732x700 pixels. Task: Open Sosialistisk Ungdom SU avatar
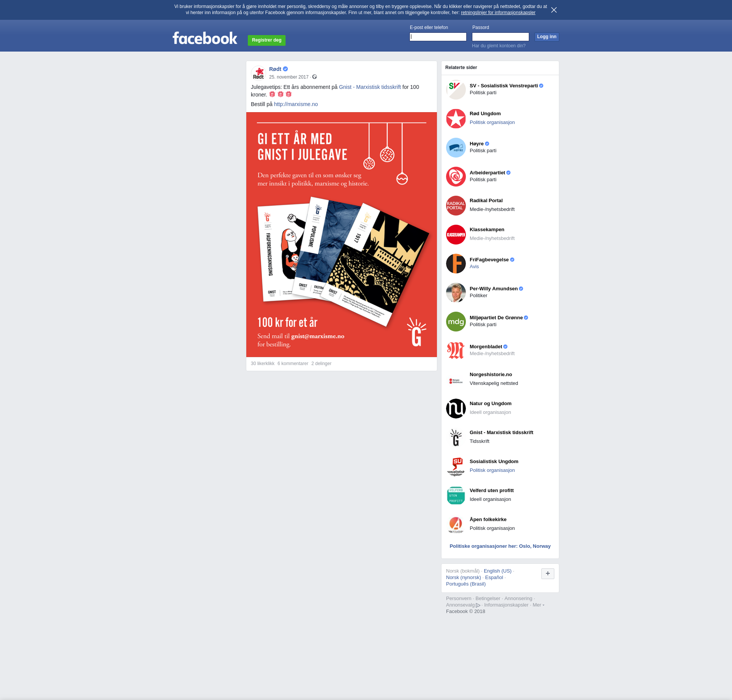456,467
